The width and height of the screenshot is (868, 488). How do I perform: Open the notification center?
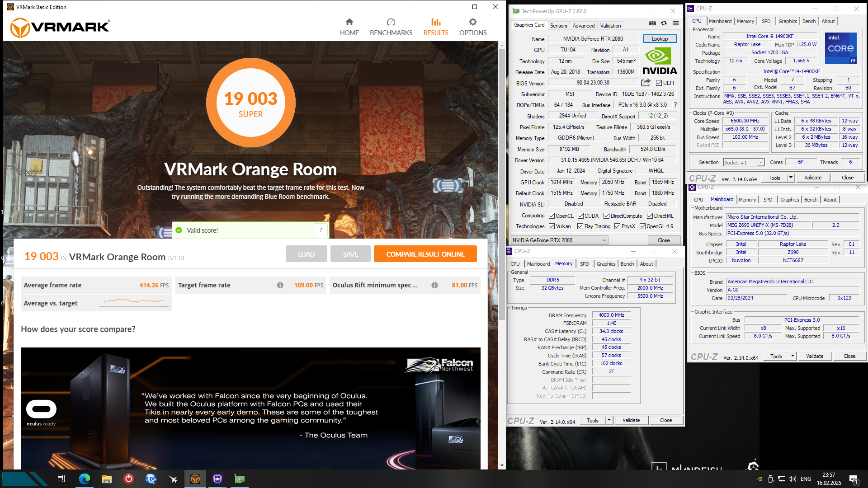pos(854,479)
